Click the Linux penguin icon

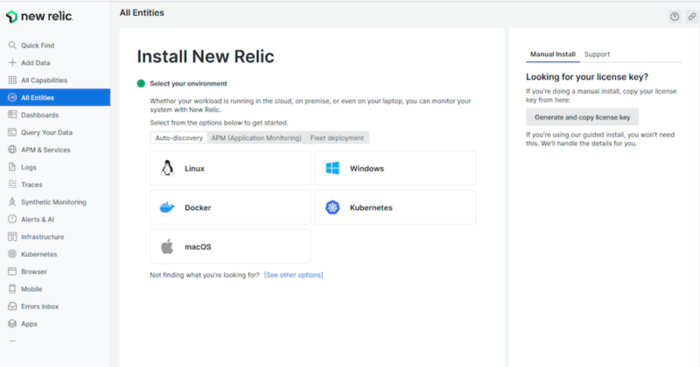click(x=167, y=168)
